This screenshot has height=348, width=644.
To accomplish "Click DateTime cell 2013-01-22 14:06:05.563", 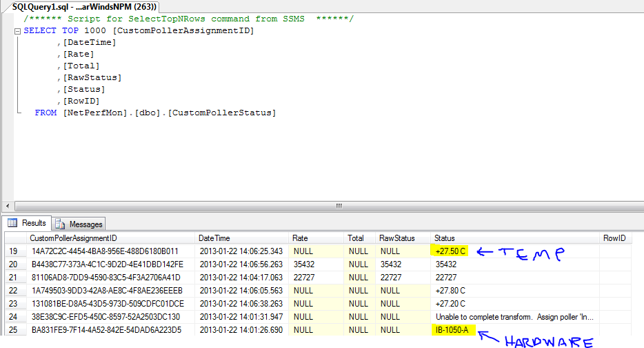I will click(x=241, y=291).
